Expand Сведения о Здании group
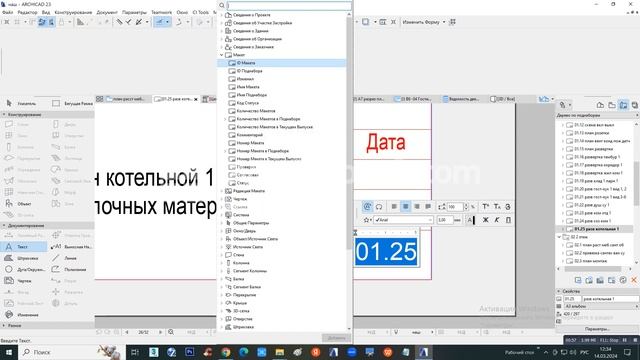The height and width of the screenshot is (360, 640). pos(222,31)
